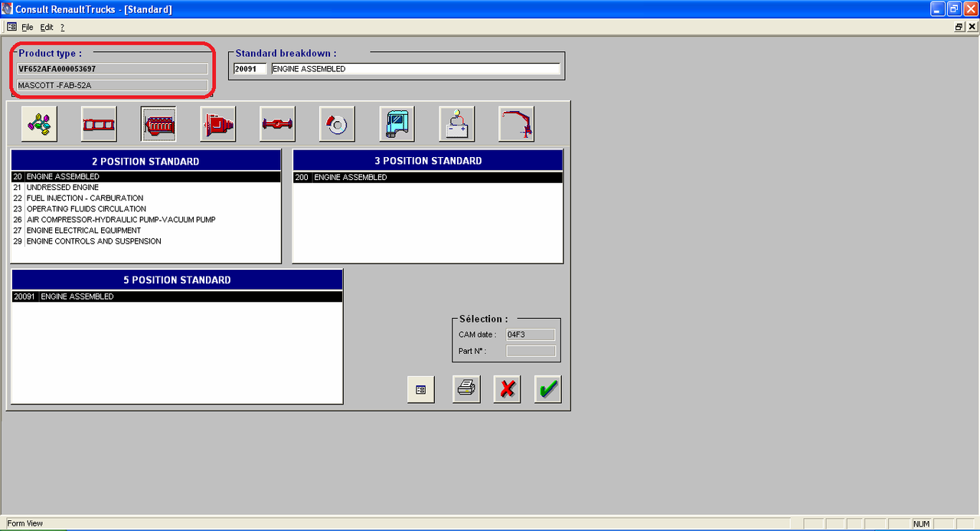Click the menu bar document icon
Screen dimensions: 980x531
[x=11, y=27]
